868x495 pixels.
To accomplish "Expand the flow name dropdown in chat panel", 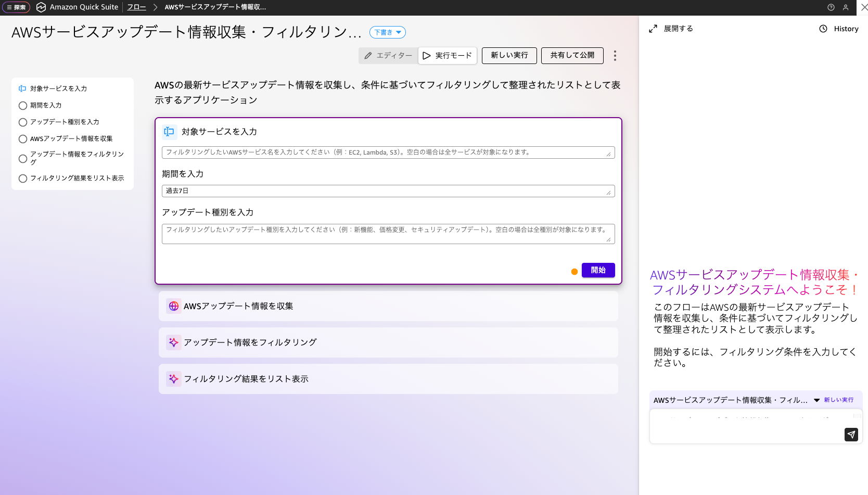I will pos(816,400).
